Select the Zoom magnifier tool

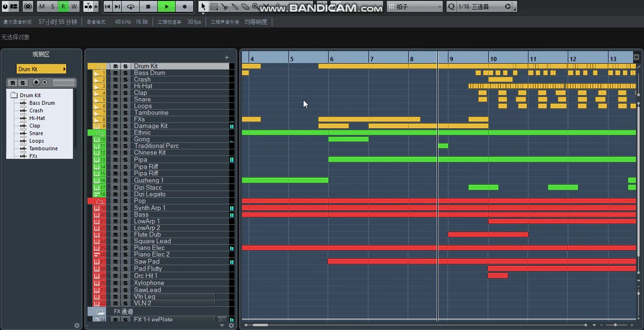tap(255, 7)
